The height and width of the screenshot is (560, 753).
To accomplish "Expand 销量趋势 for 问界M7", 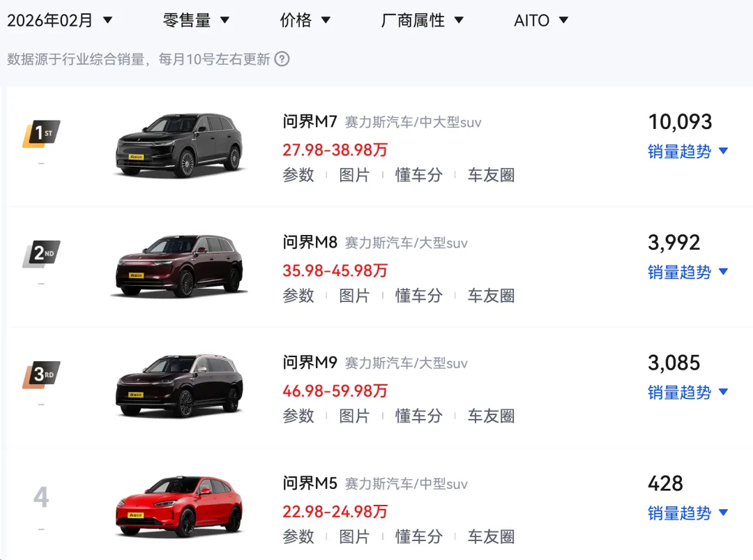I will pyautogui.click(x=687, y=151).
